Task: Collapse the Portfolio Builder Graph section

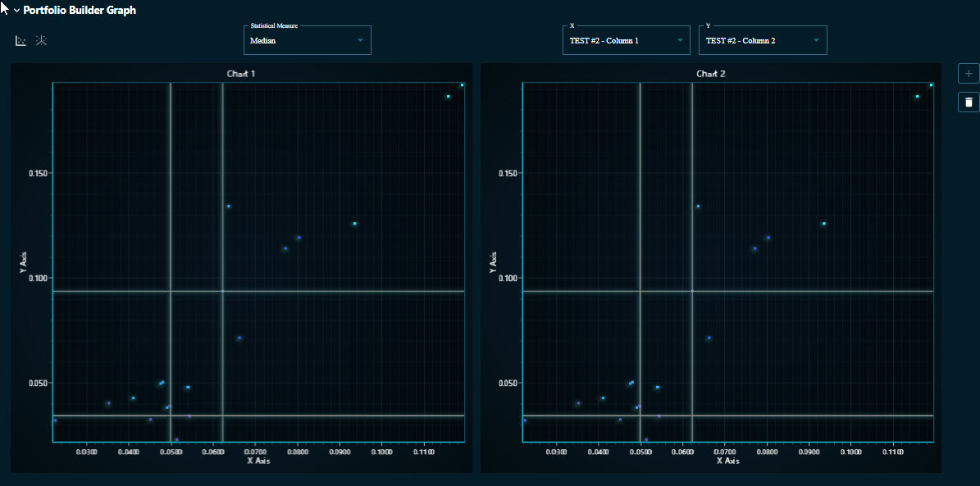Action: click(16, 11)
